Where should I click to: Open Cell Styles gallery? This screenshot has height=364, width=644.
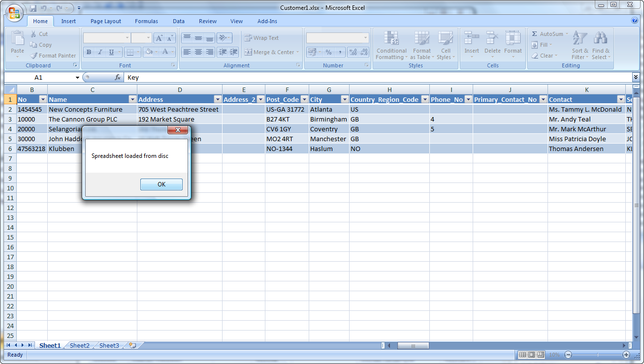point(446,45)
